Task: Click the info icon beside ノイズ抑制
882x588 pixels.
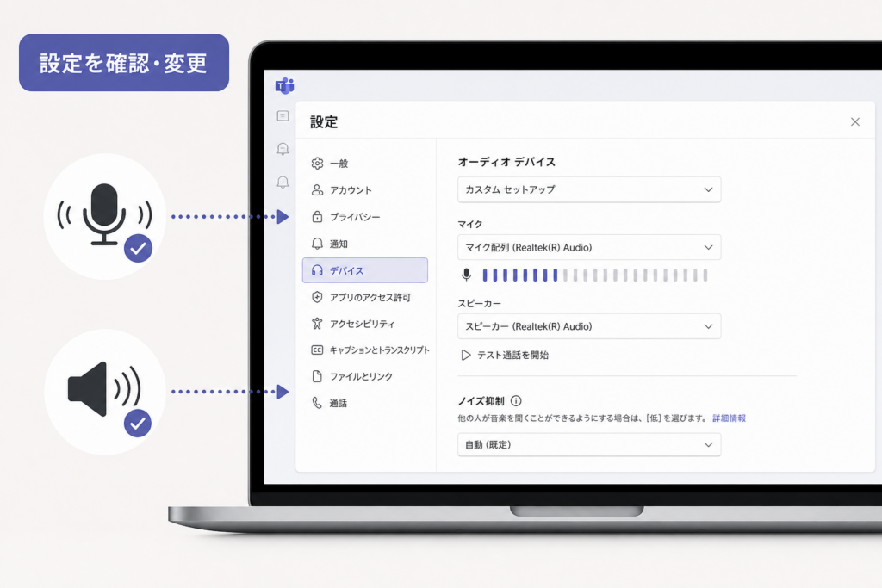Action: (516, 401)
